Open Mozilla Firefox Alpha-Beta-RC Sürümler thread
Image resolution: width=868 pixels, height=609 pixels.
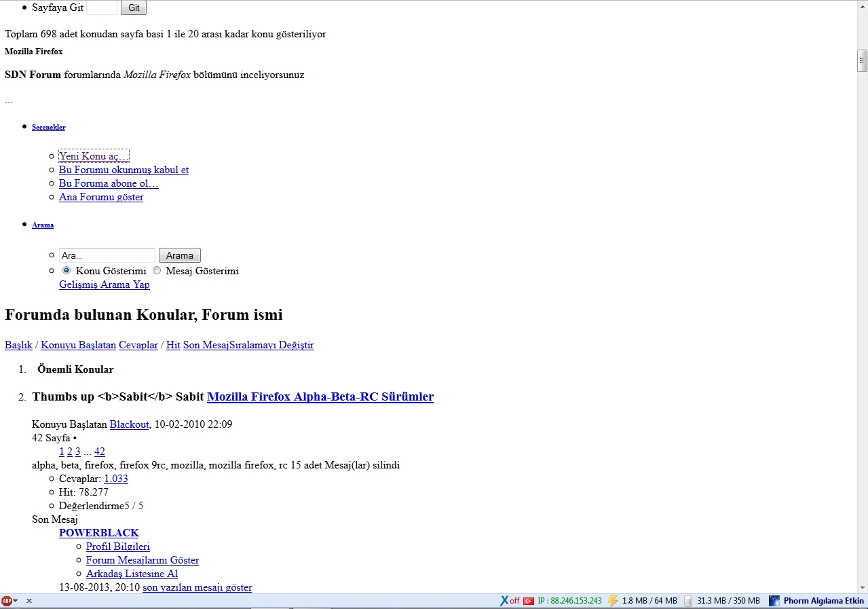(x=320, y=396)
